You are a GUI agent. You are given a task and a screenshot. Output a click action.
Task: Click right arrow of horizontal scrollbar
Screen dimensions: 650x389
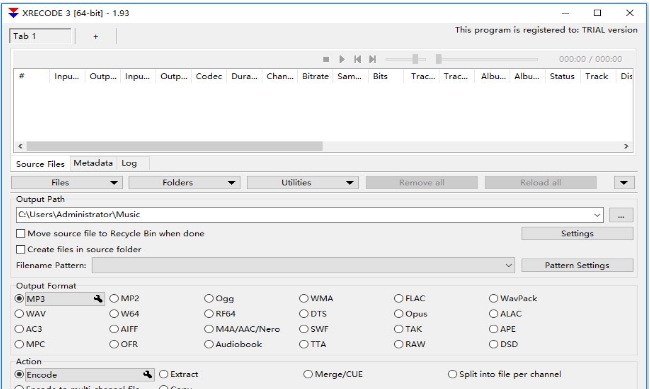[626, 146]
